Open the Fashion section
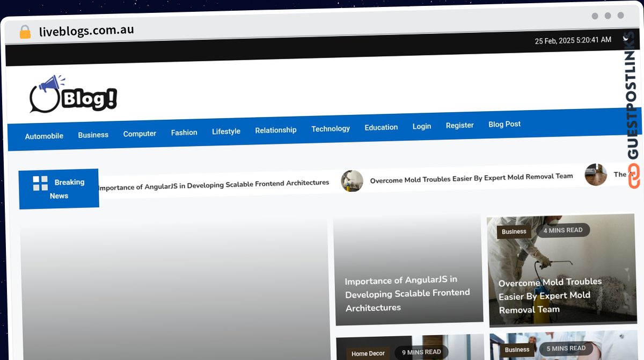Image resolution: width=644 pixels, height=360 pixels. pos(184,132)
